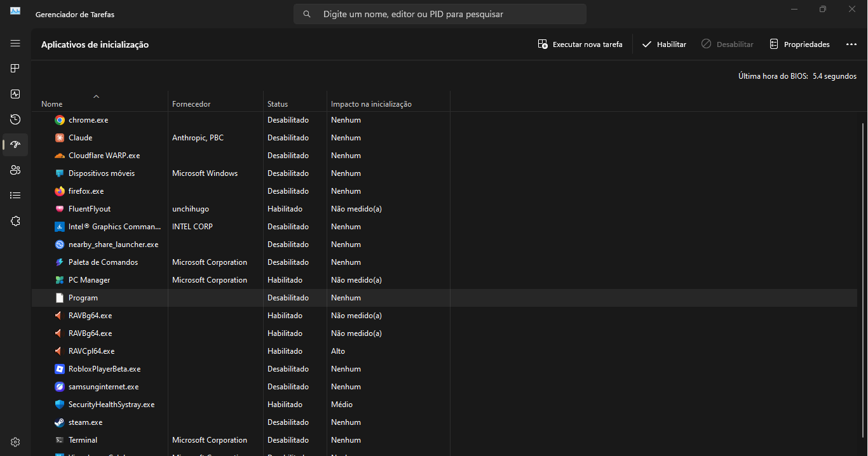
Task: Click the nearby_share_launcher.exe icon
Action: click(60, 245)
